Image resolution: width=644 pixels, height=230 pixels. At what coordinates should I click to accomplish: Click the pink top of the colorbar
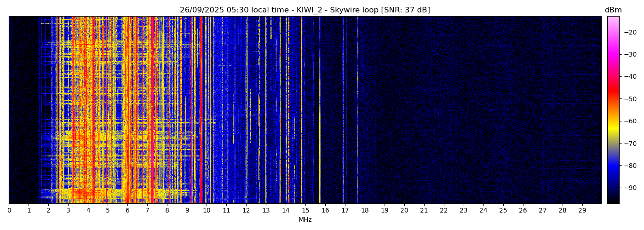point(613,19)
